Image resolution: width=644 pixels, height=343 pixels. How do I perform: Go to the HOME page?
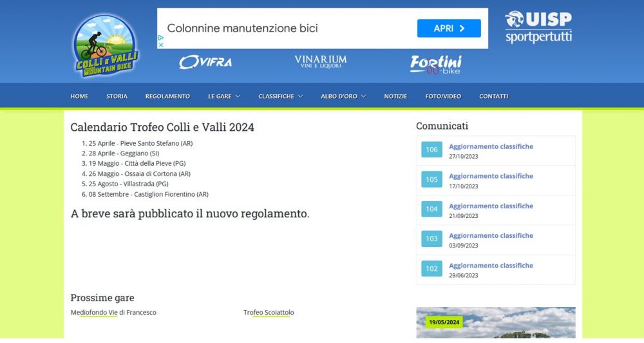tap(79, 96)
